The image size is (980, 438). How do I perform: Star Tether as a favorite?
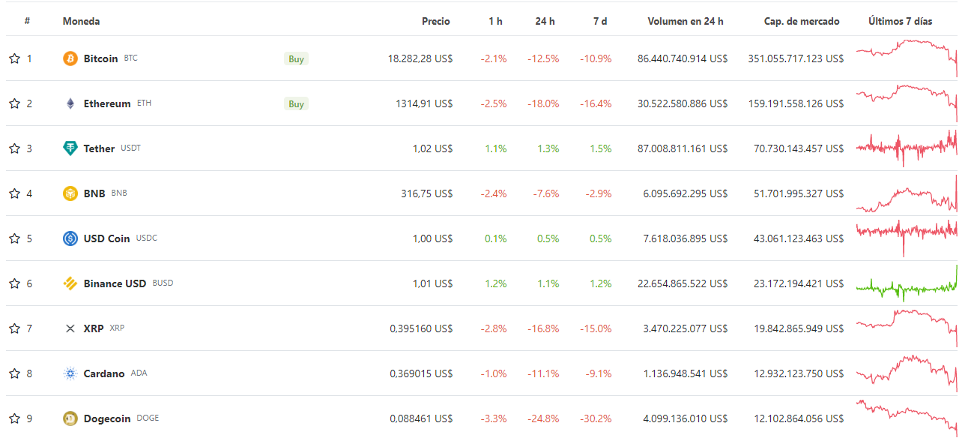click(14, 148)
